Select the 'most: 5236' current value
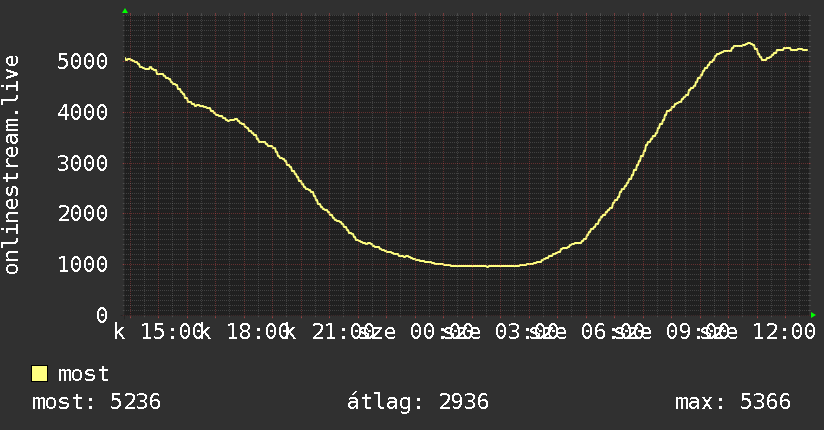 click(96, 402)
